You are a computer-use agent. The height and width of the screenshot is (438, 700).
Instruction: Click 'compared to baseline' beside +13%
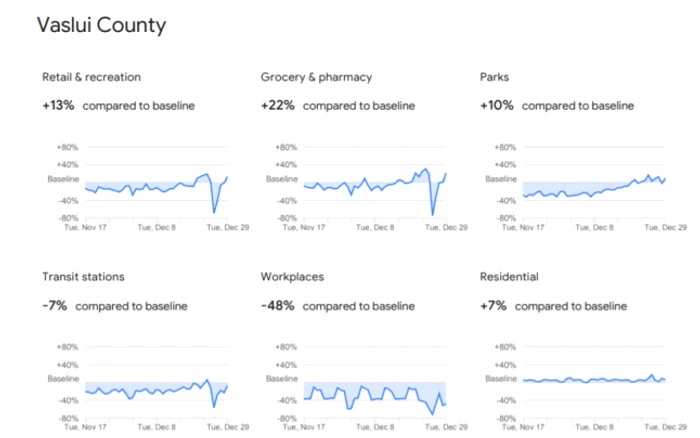click(x=139, y=106)
